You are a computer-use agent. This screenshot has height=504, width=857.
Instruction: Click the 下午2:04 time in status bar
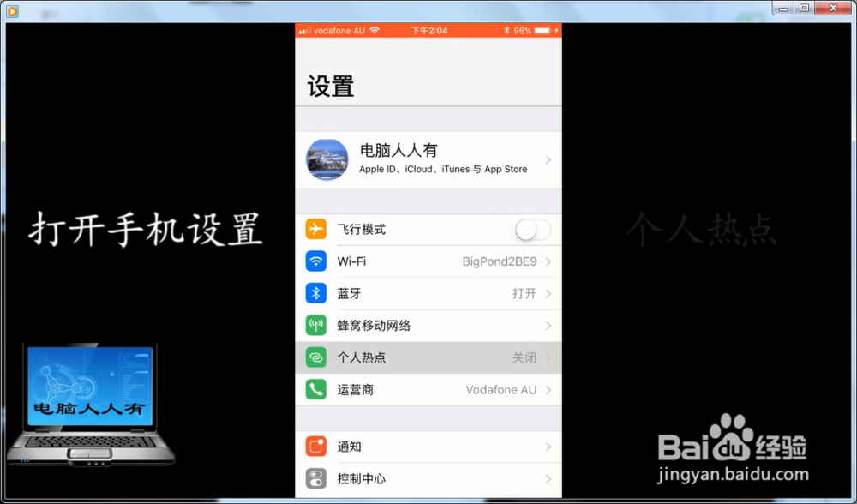pyautogui.click(x=429, y=31)
